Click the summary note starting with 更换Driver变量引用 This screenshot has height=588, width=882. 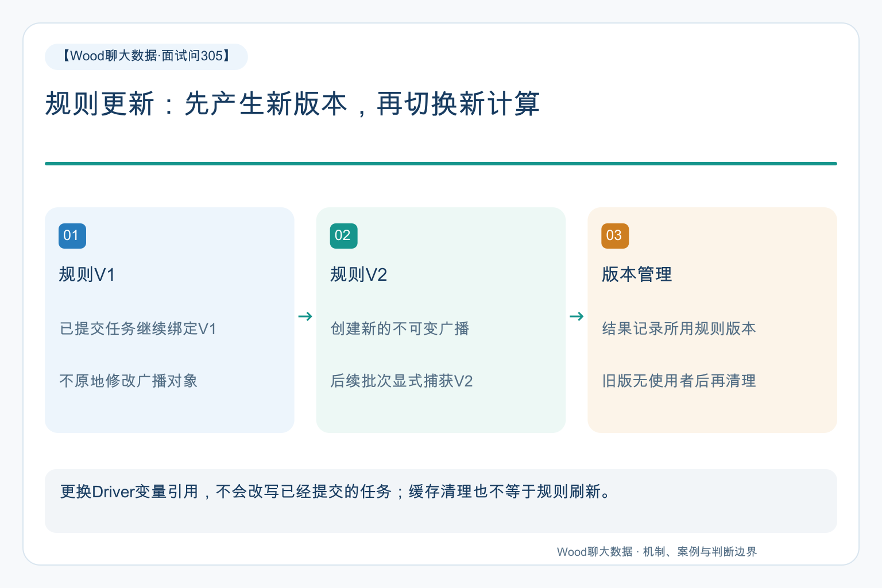tap(441, 501)
